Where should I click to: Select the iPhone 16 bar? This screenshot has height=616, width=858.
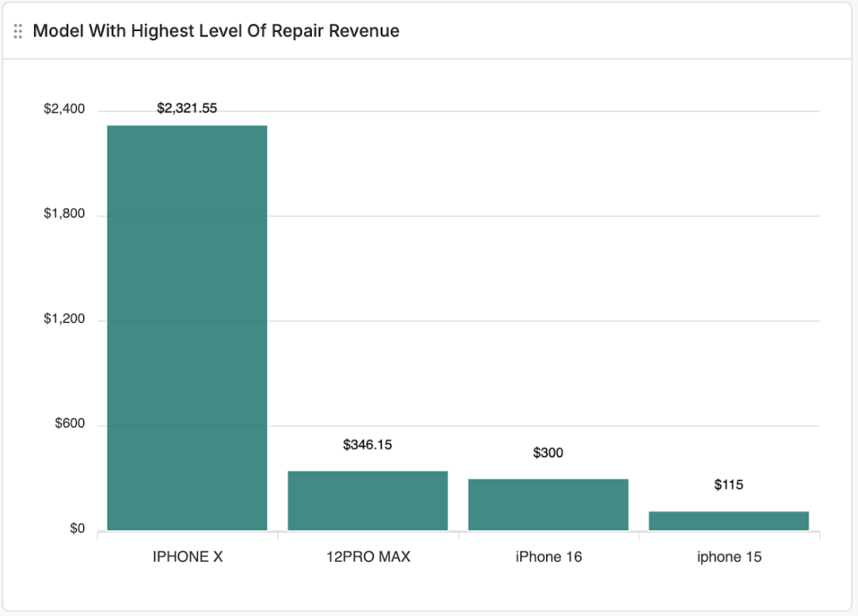tap(548, 504)
